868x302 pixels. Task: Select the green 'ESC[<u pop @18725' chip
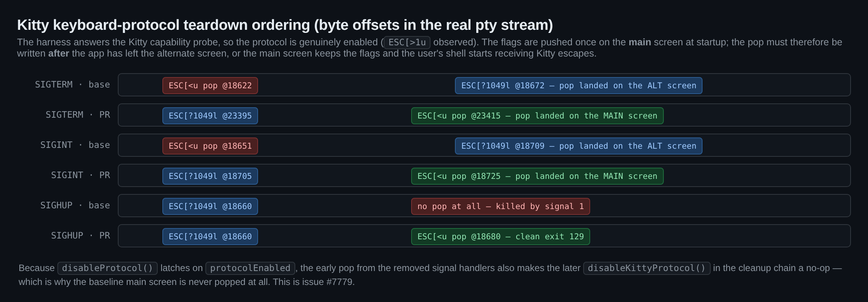coord(537,176)
